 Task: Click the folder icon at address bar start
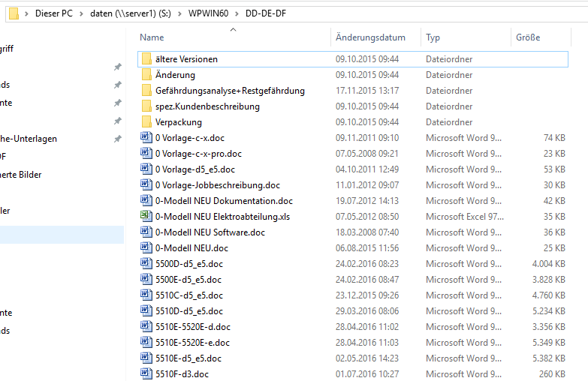coord(14,13)
